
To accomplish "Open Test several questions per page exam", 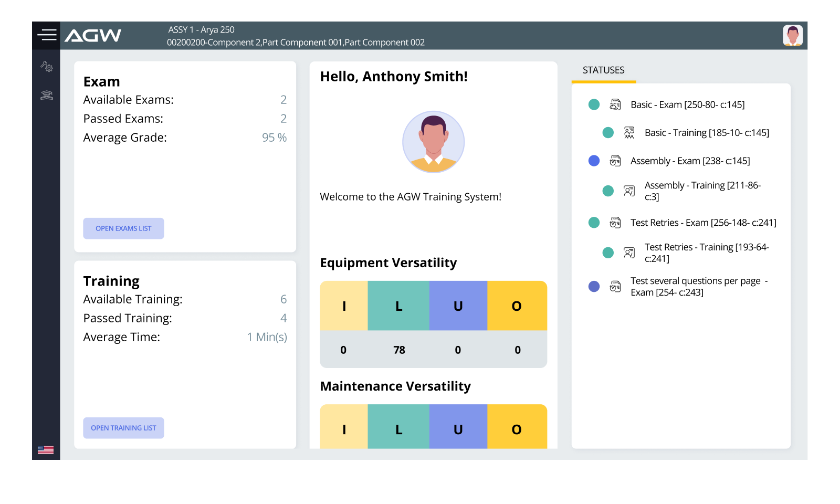I will pos(699,287).
